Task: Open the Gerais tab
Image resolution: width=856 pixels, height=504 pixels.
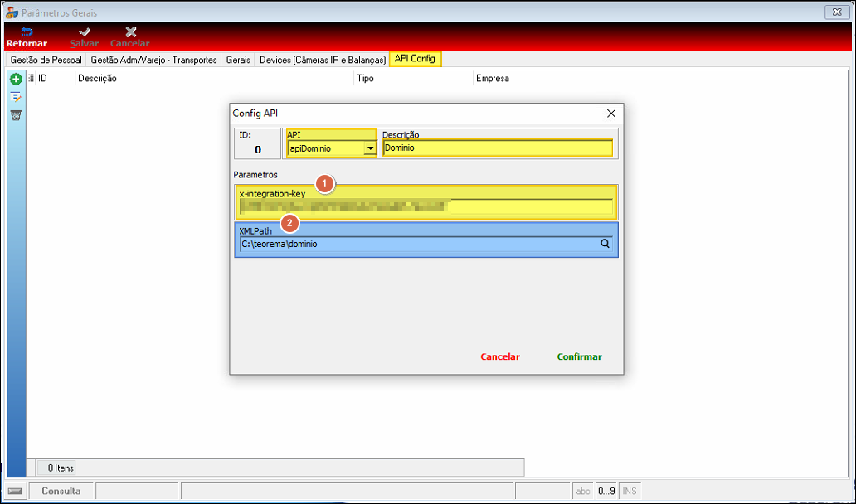Action: pos(238,60)
